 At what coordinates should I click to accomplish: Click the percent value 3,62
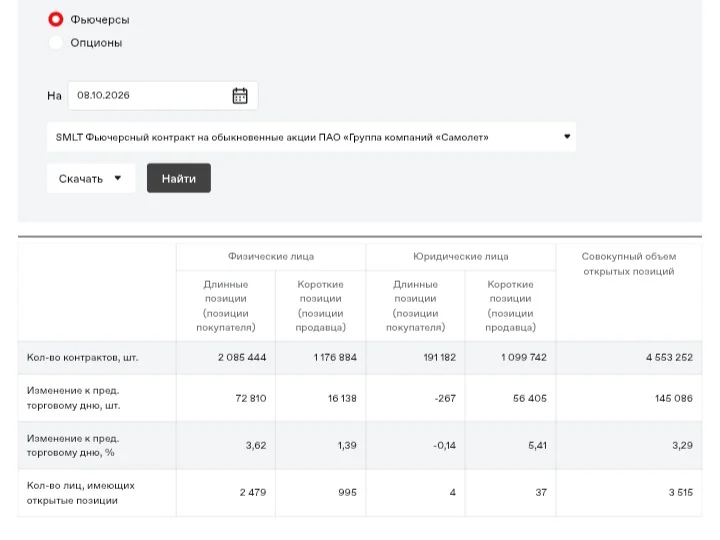point(256,445)
